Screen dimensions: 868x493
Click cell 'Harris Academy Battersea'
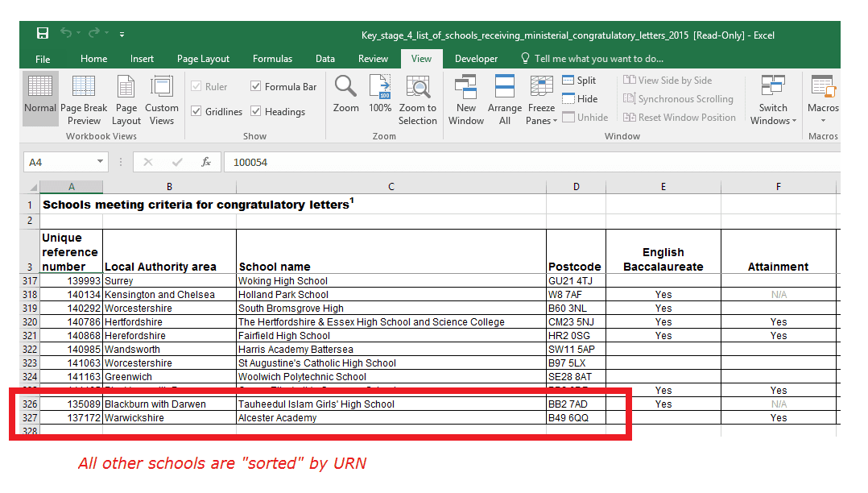[x=391, y=350]
